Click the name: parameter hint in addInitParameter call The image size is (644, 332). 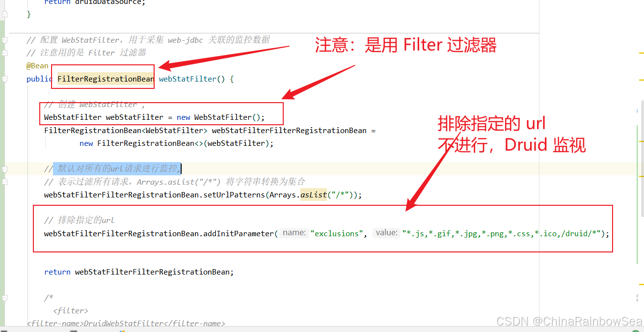coord(294,233)
